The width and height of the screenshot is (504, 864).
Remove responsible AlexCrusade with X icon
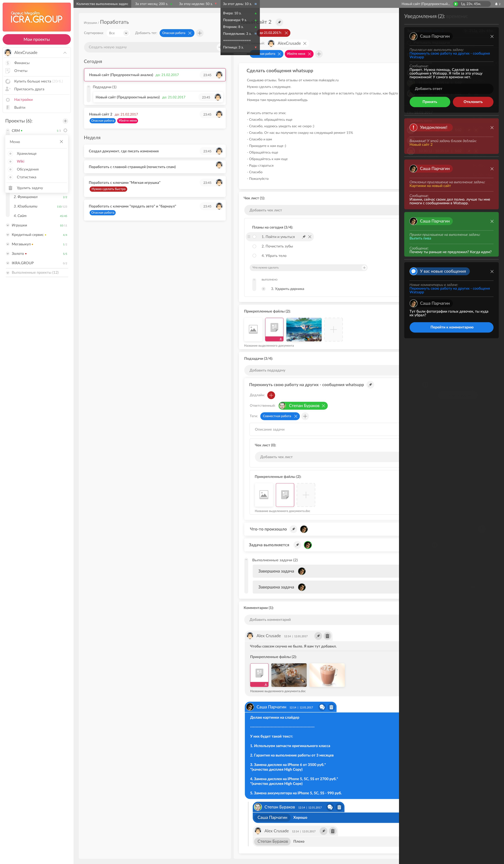(304, 43)
